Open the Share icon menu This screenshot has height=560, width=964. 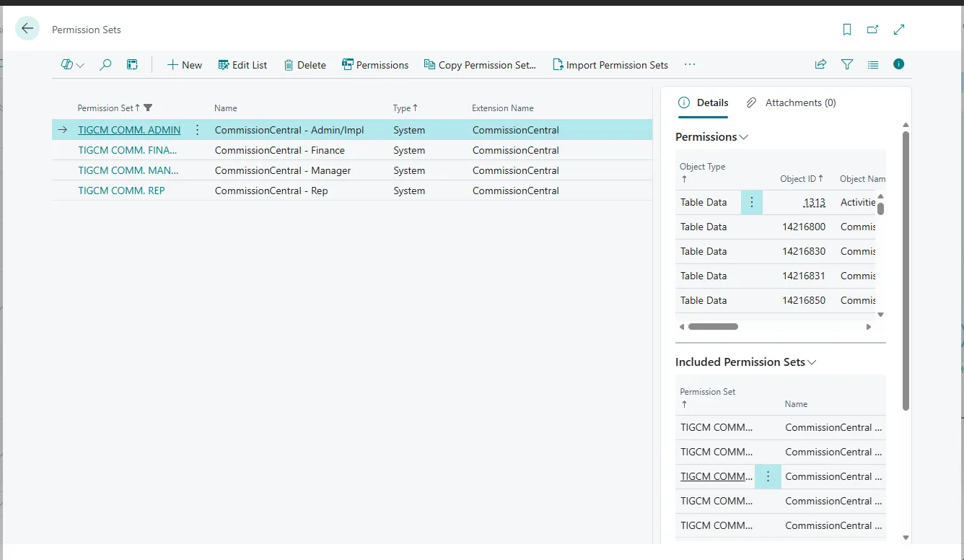tap(820, 64)
